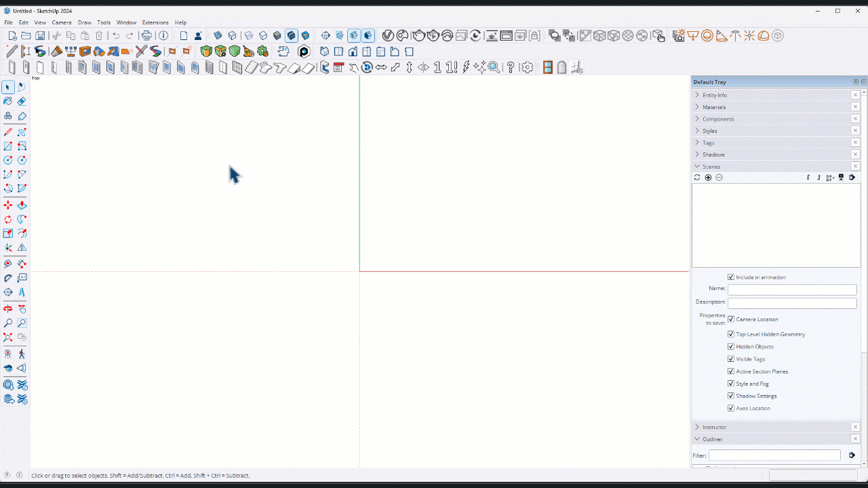Select the Orbit camera tool
Screen dimensions: 868x488
click(x=7, y=307)
